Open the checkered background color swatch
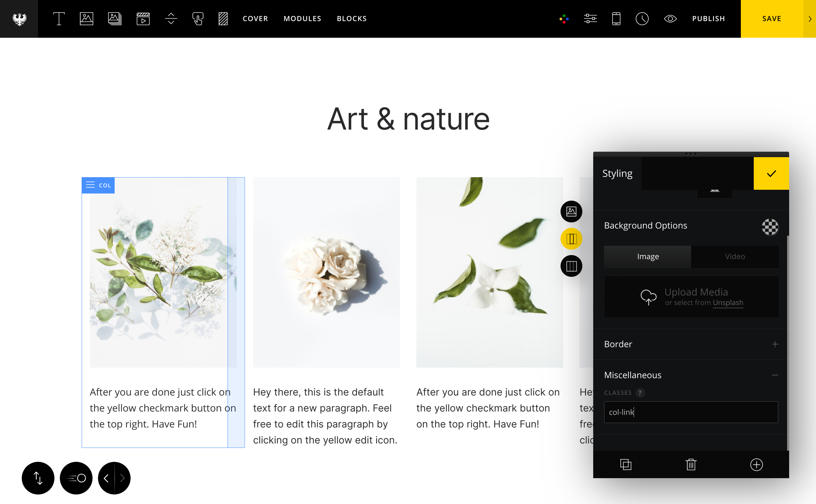This screenshot has width=816, height=504. (770, 226)
